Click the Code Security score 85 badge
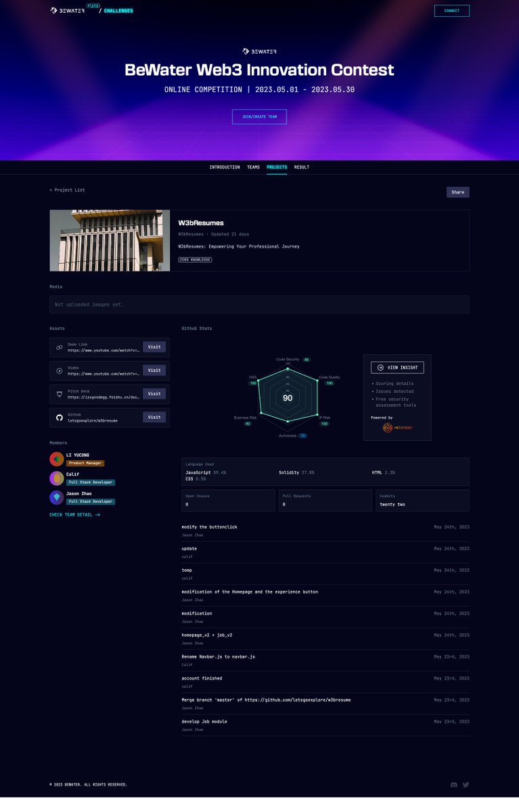 (307, 359)
